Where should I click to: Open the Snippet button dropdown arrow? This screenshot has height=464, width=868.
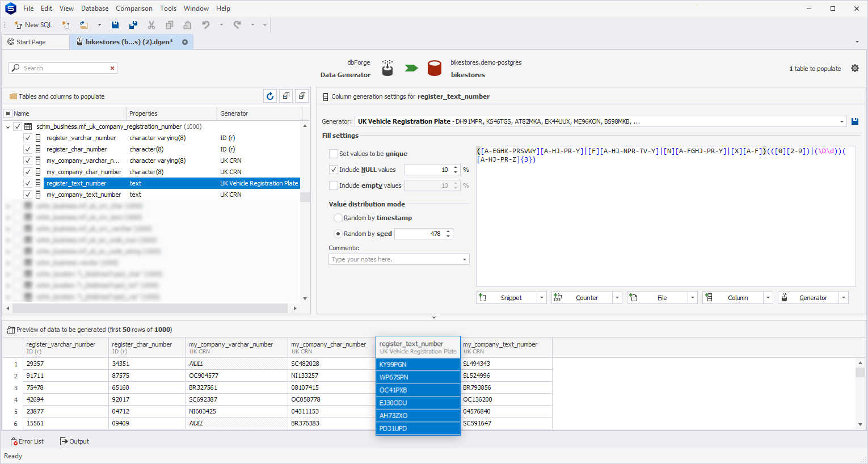(x=542, y=298)
